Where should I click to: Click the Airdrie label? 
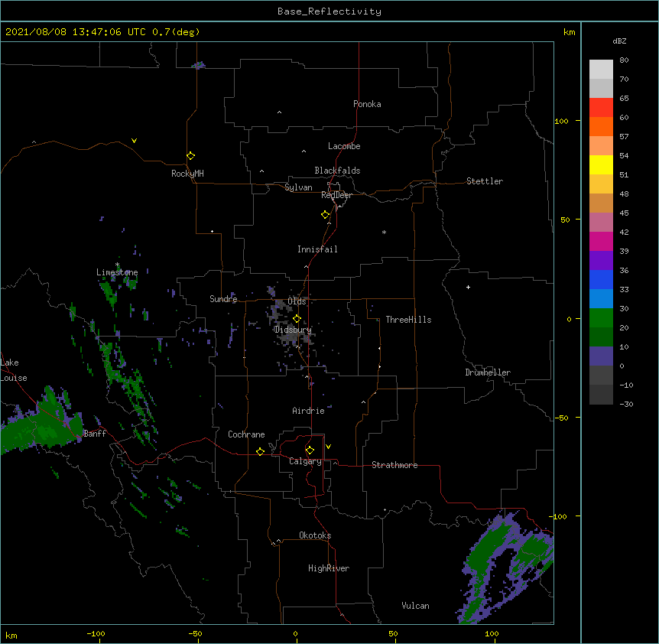[308, 411]
